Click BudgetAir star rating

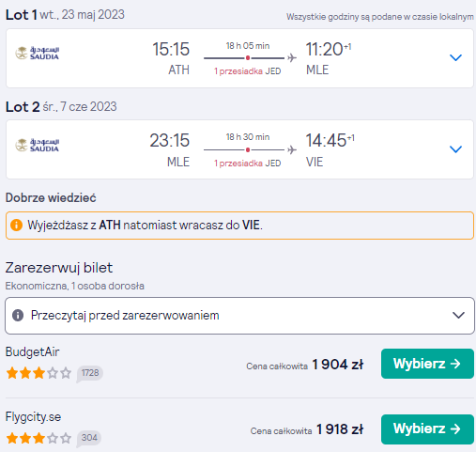coord(38,373)
